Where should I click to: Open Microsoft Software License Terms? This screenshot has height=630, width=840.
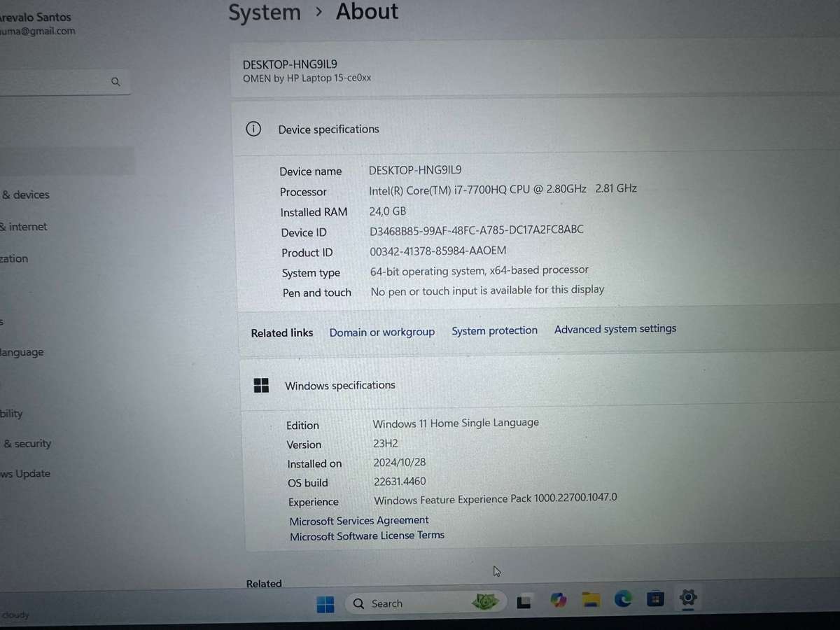[x=367, y=535]
